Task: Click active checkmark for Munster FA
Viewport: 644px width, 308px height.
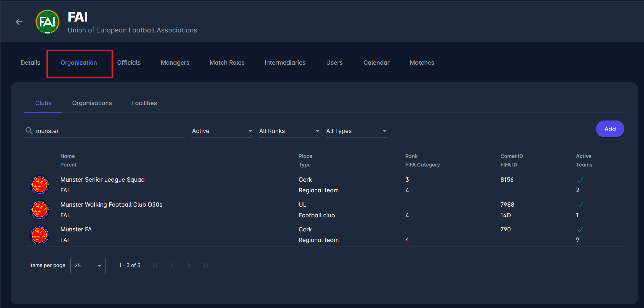Action: (580, 230)
